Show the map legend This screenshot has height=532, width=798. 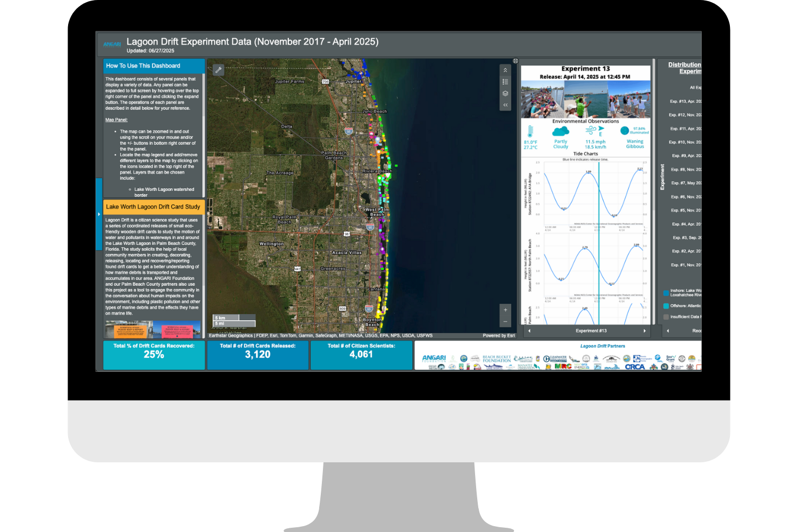pyautogui.click(x=505, y=82)
